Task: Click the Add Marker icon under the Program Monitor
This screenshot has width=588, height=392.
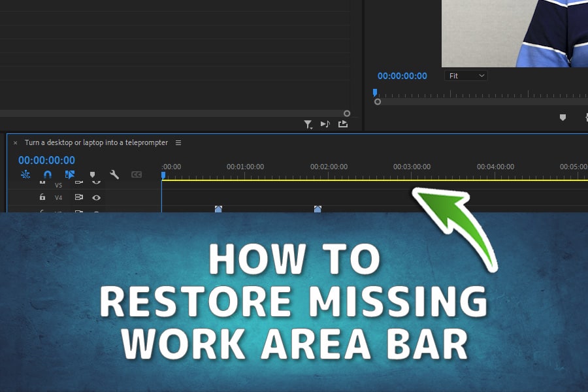Action: coord(563,116)
